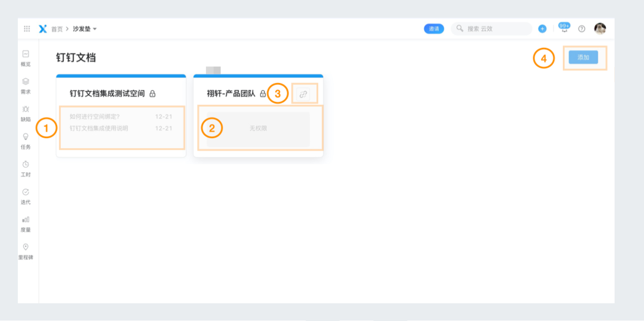The width and height of the screenshot is (644, 321).
Task: Open document 如何进行空间绑定?
Action: 94,117
